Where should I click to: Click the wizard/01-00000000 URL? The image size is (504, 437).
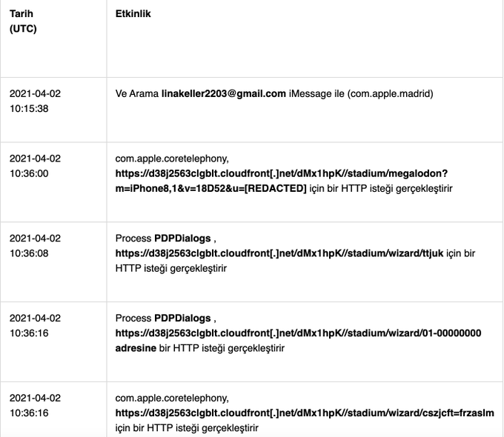[x=298, y=333]
